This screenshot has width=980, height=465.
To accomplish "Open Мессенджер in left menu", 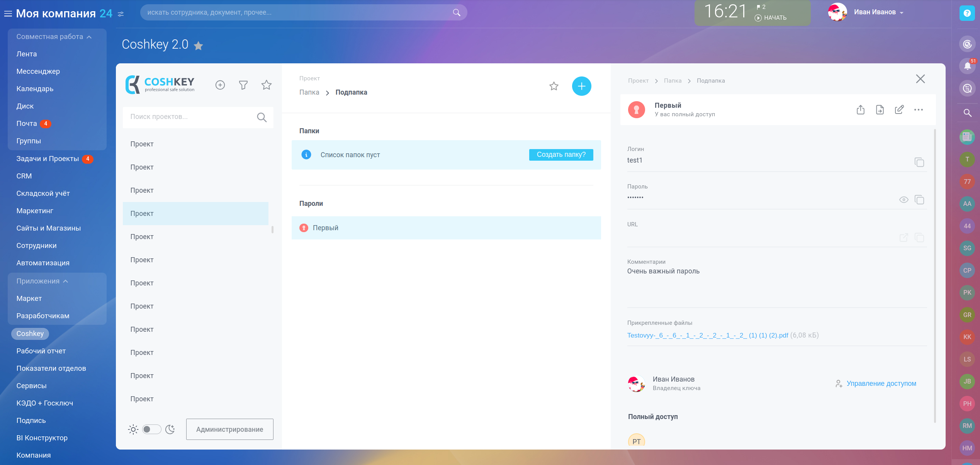I will click(38, 71).
